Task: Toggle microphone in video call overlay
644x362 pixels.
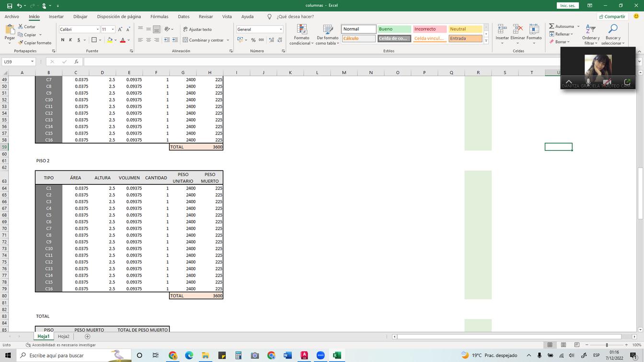Action: 588,82
